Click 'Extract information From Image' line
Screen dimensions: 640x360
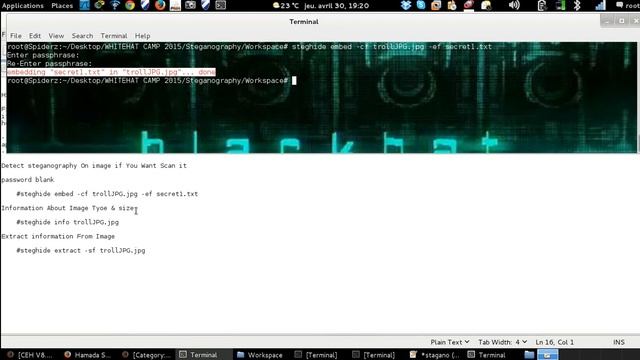(x=58, y=236)
